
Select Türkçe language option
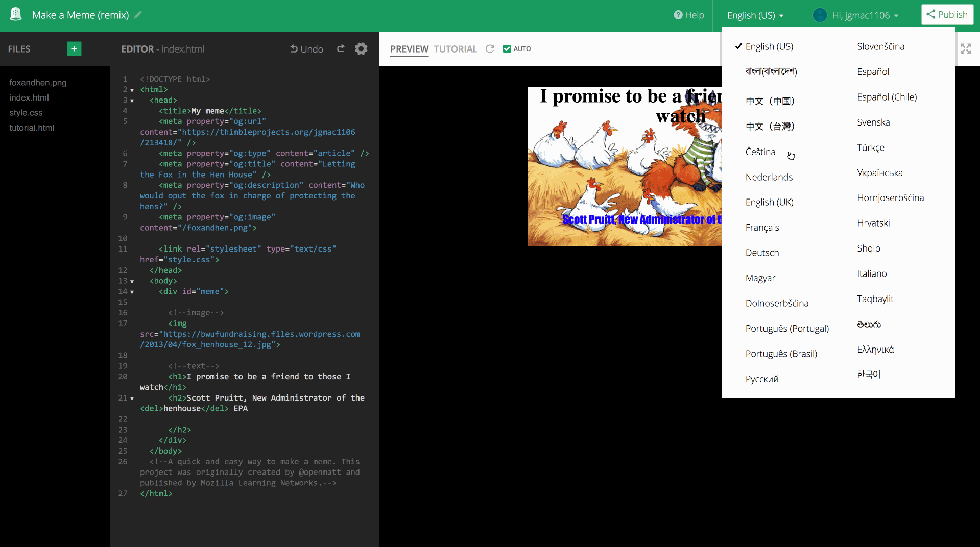pos(871,148)
